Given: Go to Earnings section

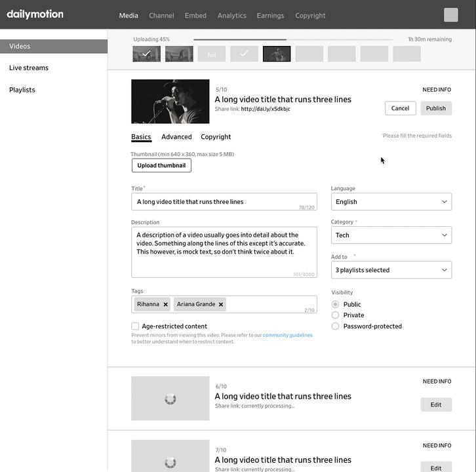Looking at the screenshot, I should pos(271,16).
